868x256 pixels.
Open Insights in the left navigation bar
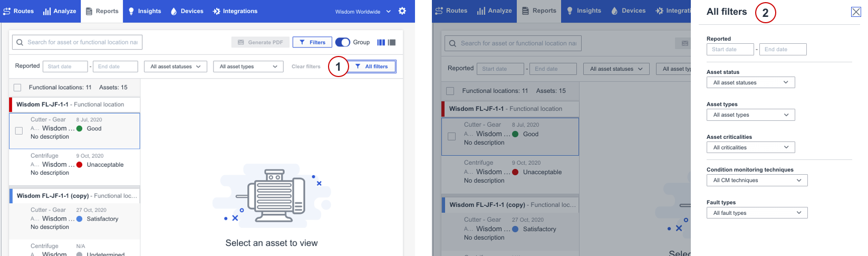click(x=144, y=11)
